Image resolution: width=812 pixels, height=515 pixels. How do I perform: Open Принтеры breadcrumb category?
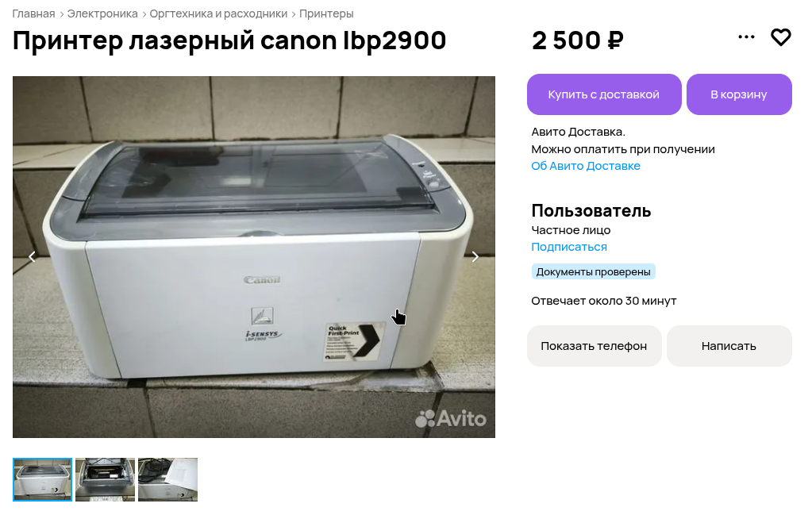click(327, 14)
